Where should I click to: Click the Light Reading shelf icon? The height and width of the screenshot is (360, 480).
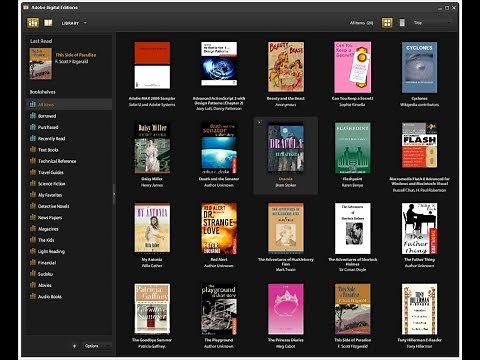33,251
